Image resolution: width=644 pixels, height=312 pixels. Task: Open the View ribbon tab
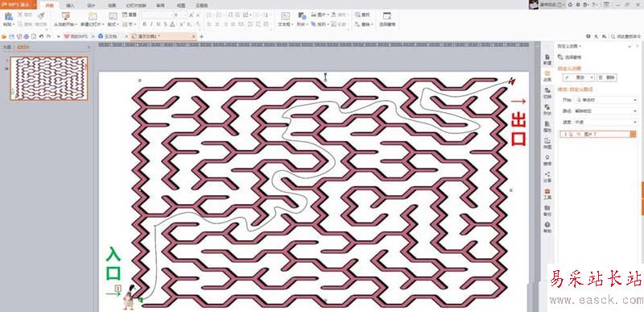(180, 6)
